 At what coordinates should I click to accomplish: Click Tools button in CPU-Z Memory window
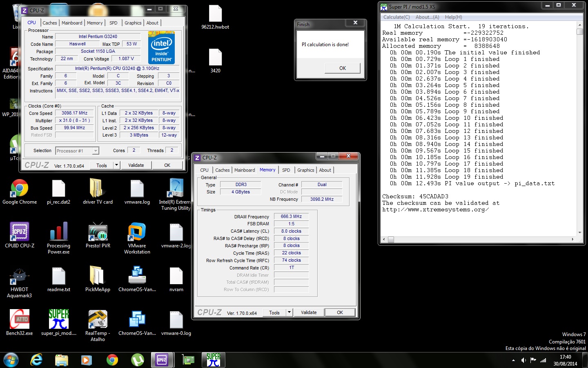[274, 312]
